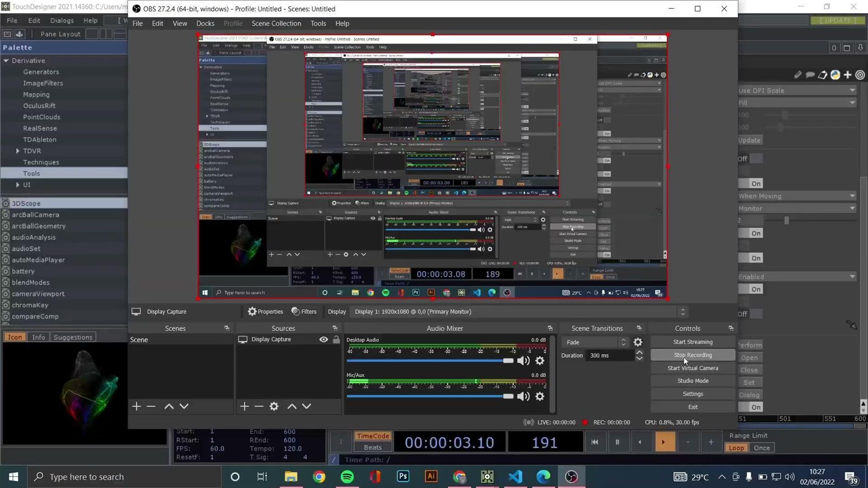
Task: Add a new scene with plus icon
Action: click(136, 406)
